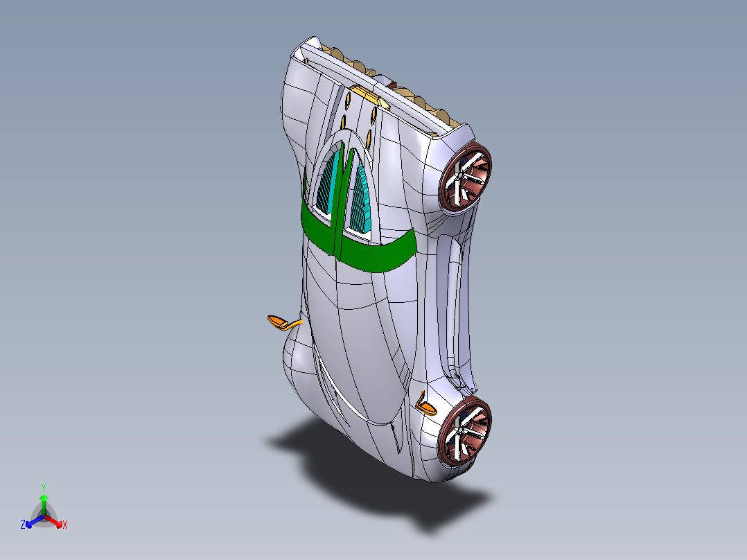The image size is (747, 560).
Task: Click the green Y axis as a color reference
Action: pyautogui.click(x=44, y=499)
